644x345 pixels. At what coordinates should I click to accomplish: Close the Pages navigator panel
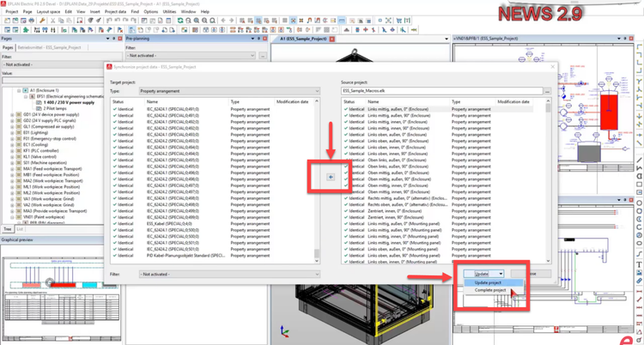(x=117, y=39)
